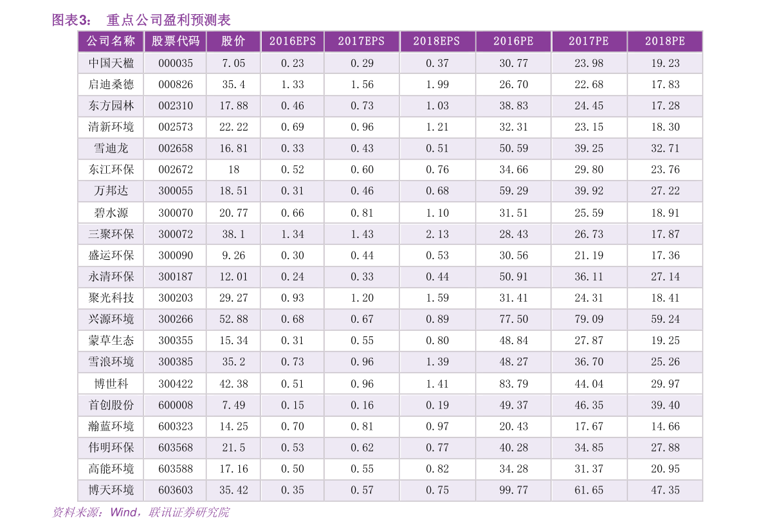The width and height of the screenshot is (766, 532).
Task: Click stock code 002658
Action: pyautogui.click(x=176, y=148)
